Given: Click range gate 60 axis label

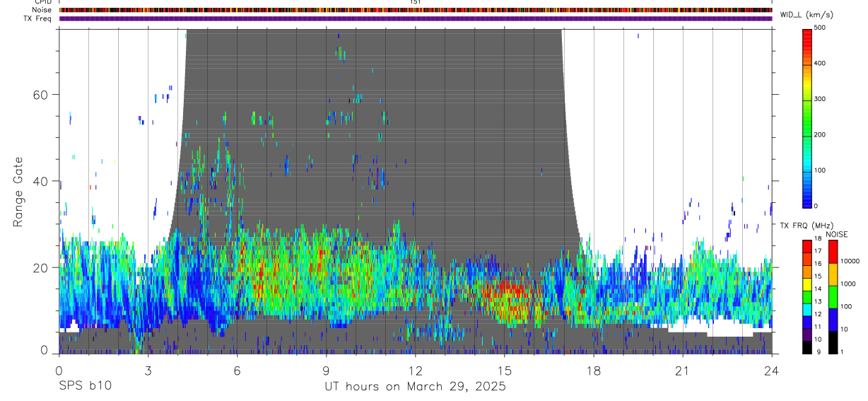Looking at the screenshot, I should [x=42, y=95].
